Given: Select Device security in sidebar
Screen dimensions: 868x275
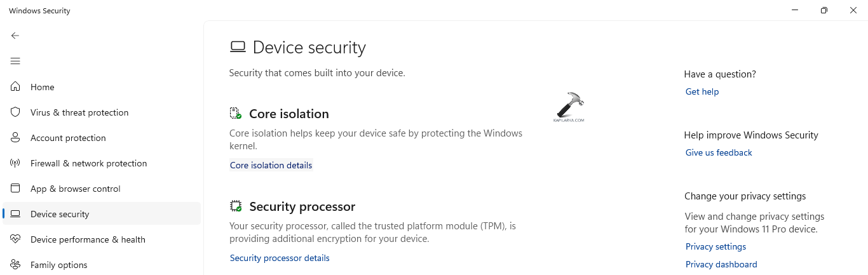Looking at the screenshot, I should click(x=60, y=214).
